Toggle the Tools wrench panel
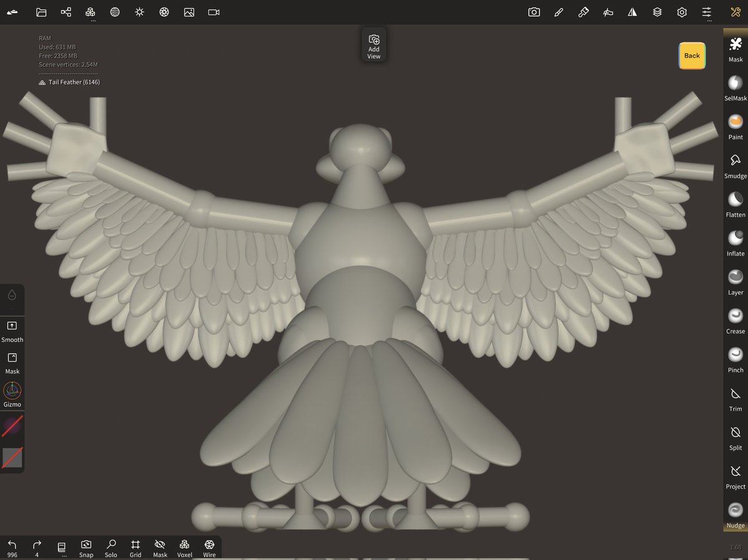This screenshot has height=560, width=748. (735, 12)
